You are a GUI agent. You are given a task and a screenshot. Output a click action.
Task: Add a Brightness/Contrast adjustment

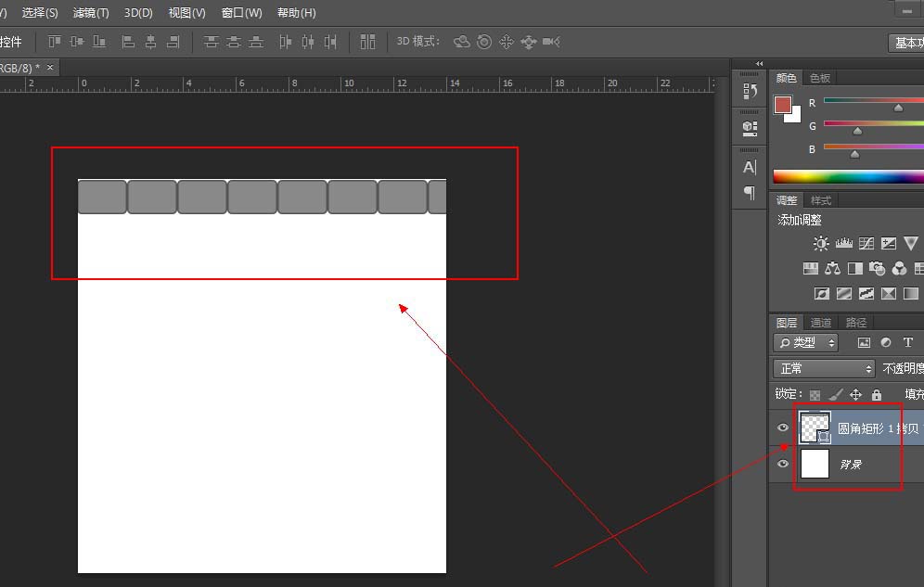[x=821, y=244]
